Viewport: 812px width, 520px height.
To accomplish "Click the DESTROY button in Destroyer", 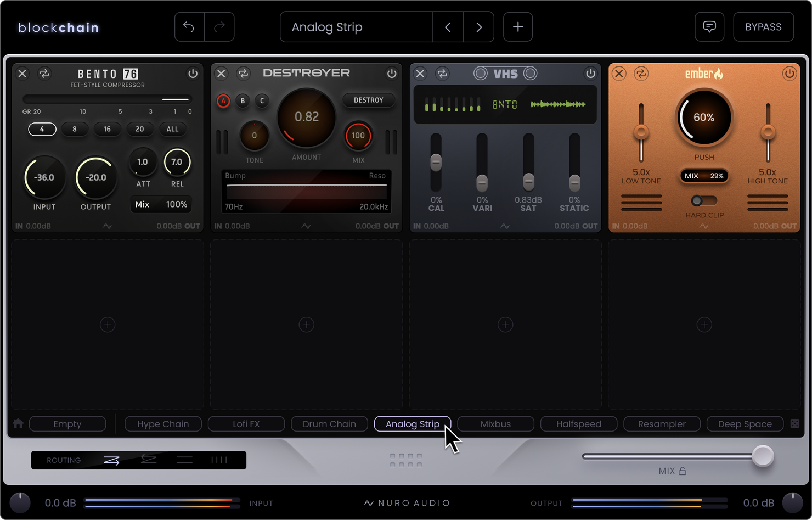I will [x=369, y=100].
